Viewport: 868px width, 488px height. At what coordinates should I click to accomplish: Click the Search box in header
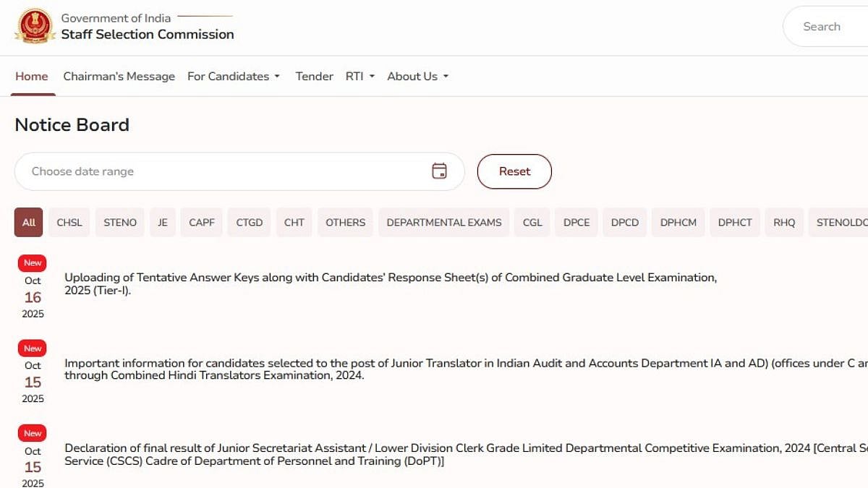pyautogui.click(x=825, y=27)
